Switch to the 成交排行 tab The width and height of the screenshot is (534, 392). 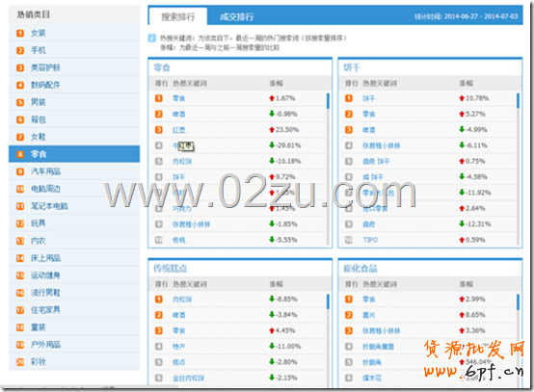[x=237, y=16]
